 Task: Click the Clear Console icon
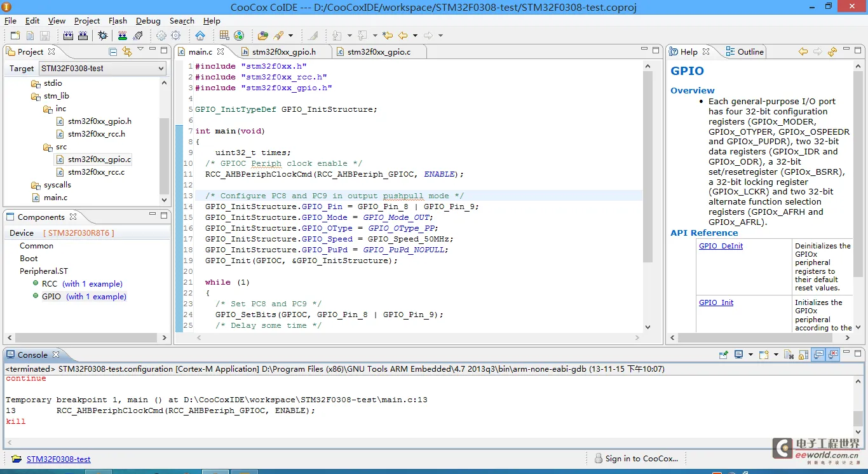point(789,355)
